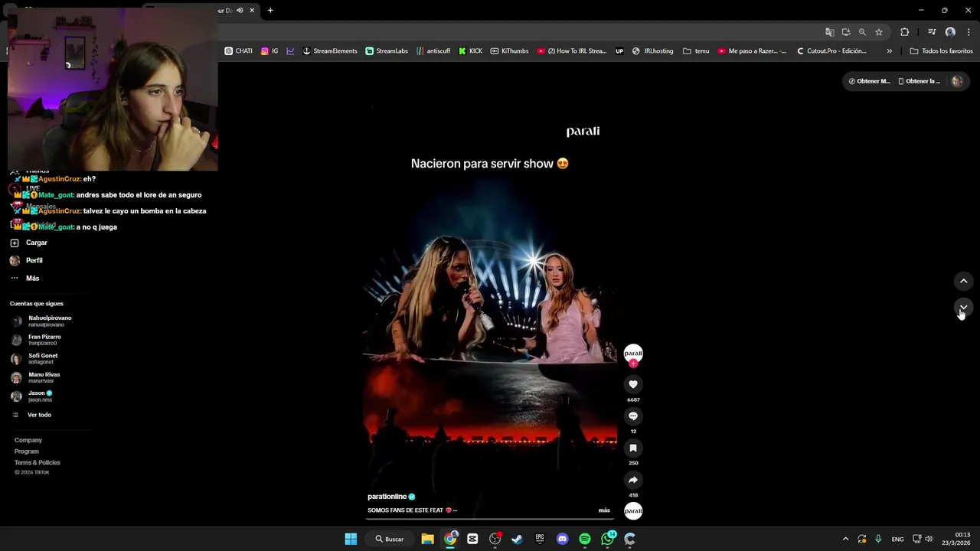Open the Chrome extensions puzzle icon
This screenshot has height=551, width=980.
coord(905,32)
